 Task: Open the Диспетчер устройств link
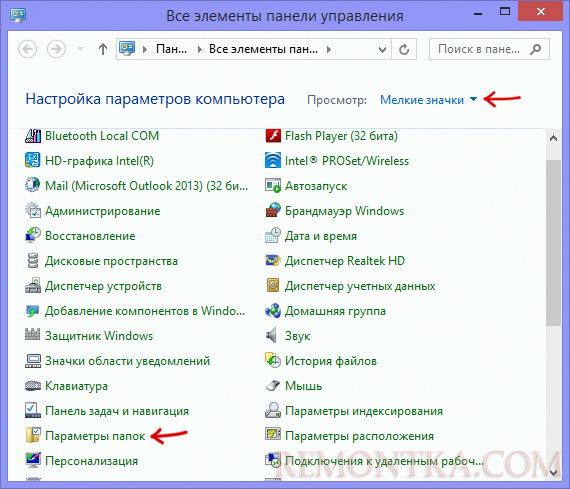click(103, 286)
